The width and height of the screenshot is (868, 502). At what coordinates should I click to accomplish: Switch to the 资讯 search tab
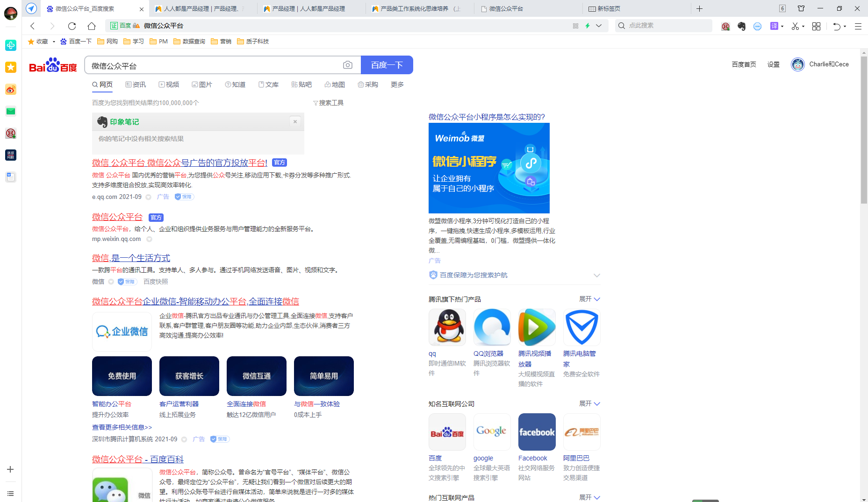(136, 85)
